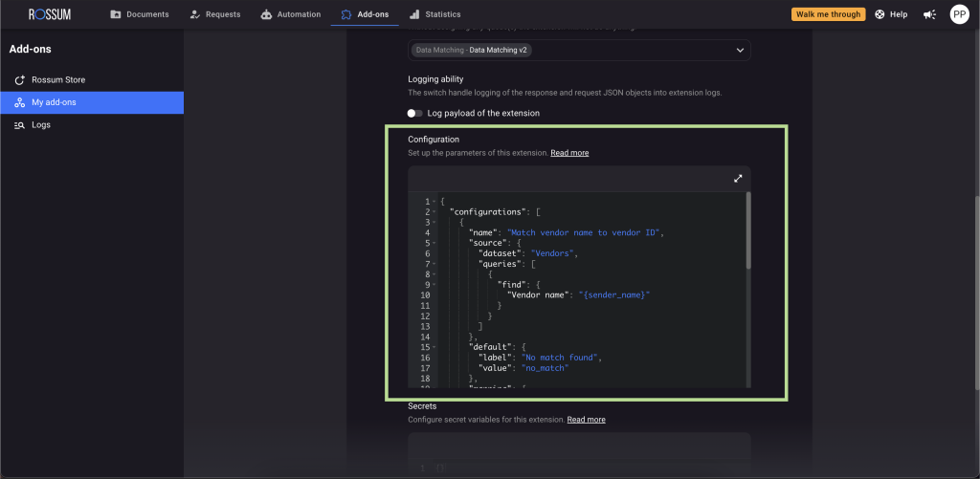Click the "Vendor name" key on line 10
Screen dimensions: 980x479
pyautogui.click(x=538, y=295)
